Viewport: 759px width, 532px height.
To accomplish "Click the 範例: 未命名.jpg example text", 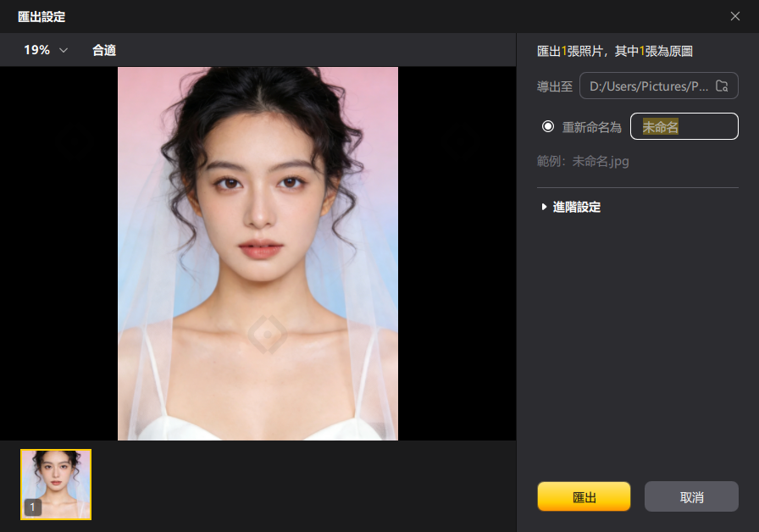I will click(x=583, y=161).
